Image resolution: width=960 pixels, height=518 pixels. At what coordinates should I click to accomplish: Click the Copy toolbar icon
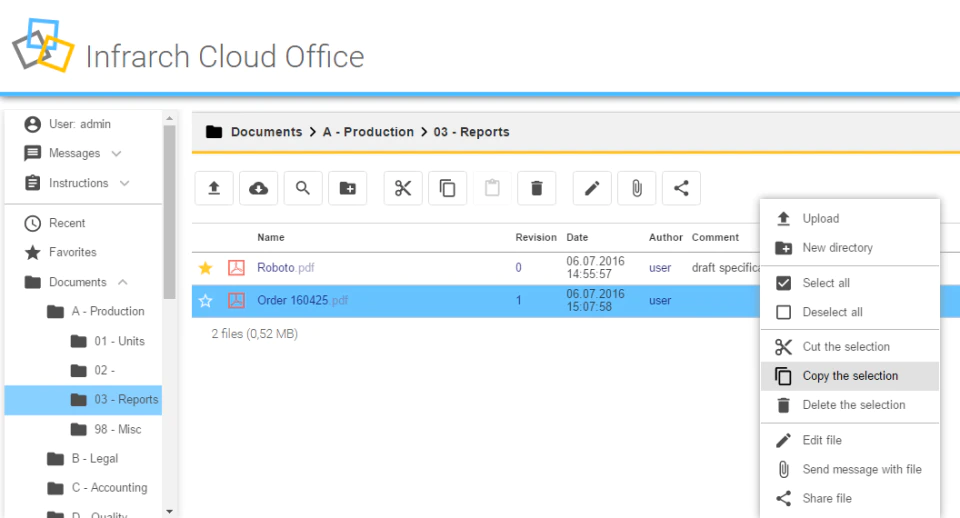(x=448, y=188)
